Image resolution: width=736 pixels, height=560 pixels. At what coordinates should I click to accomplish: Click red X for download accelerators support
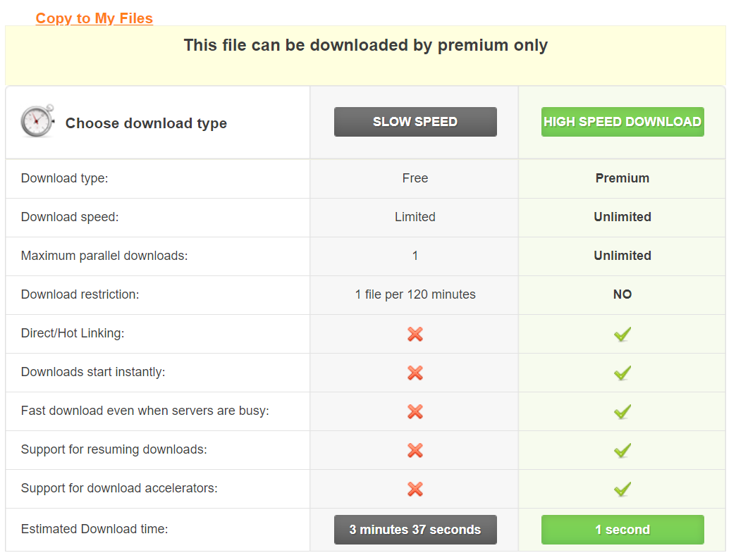[415, 489]
